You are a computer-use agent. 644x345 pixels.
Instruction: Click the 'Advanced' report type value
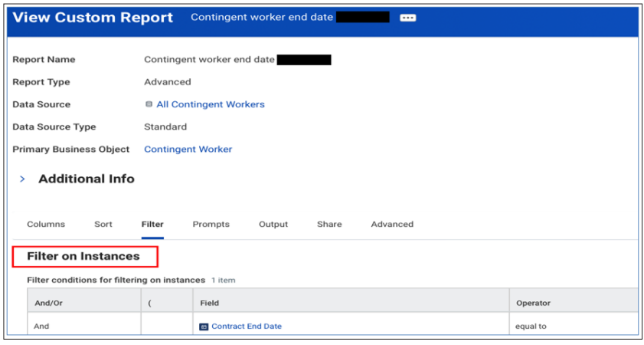point(168,82)
